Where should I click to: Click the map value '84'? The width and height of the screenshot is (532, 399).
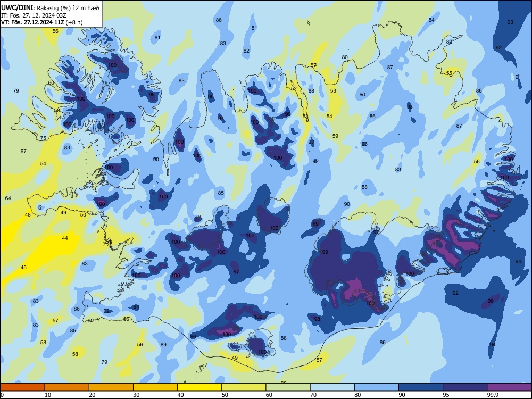click(431, 20)
